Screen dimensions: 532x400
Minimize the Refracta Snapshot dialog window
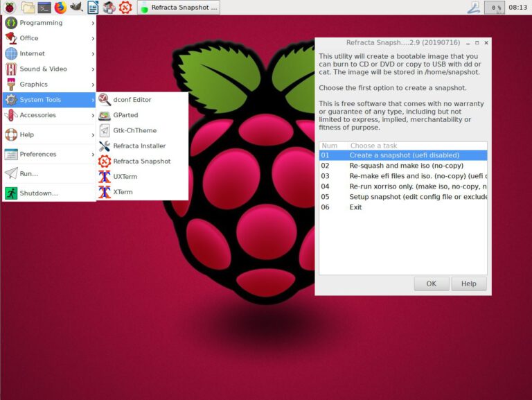click(x=468, y=43)
